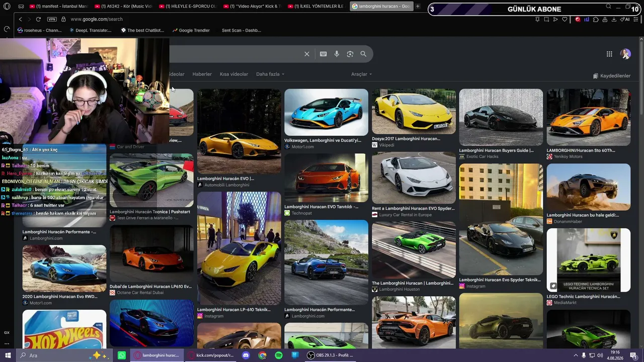Viewport: 644px width, 362px height.
Task: Open the blue Huracan image from Motor1.com
Action: click(326, 113)
